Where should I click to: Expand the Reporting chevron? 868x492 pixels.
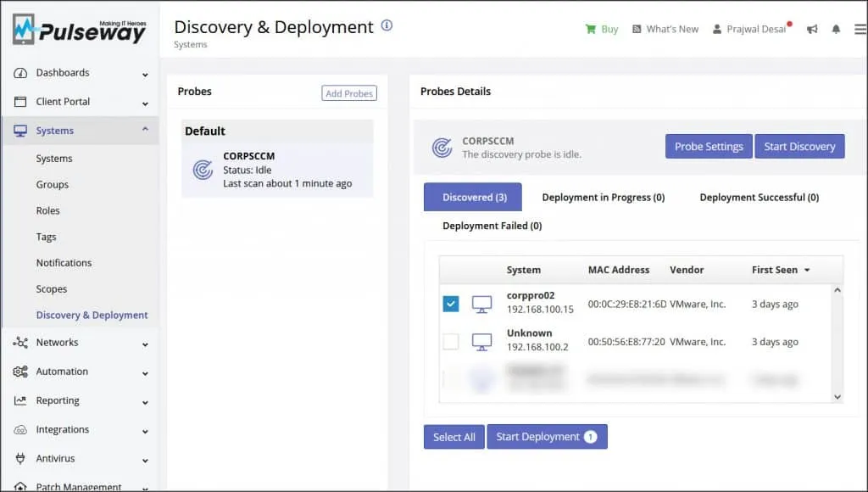click(145, 402)
